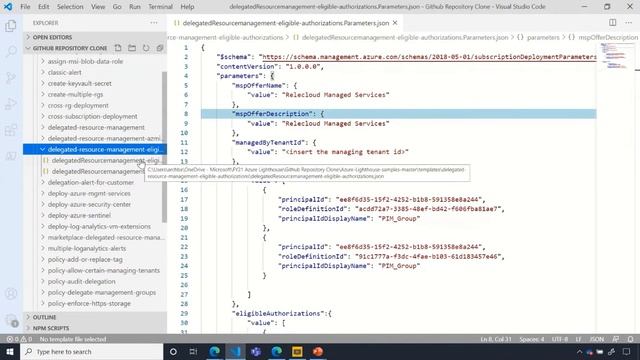This screenshot has height=360, width=640.
Task: Expand the NPM Scripts section
Action: tap(95, 328)
